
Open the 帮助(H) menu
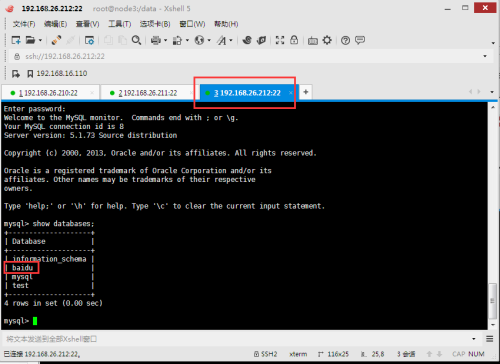coord(226,24)
